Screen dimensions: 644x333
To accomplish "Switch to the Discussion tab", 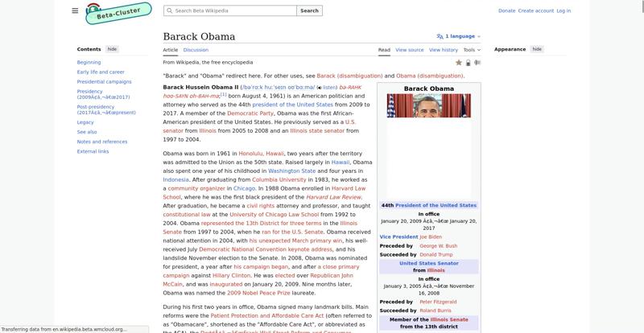I will point(196,50).
